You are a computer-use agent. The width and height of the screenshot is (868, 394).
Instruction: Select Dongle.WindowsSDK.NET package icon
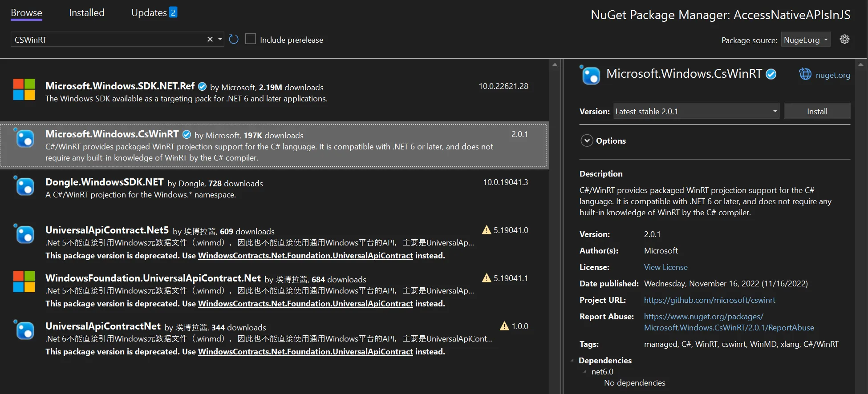(x=24, y=185)
